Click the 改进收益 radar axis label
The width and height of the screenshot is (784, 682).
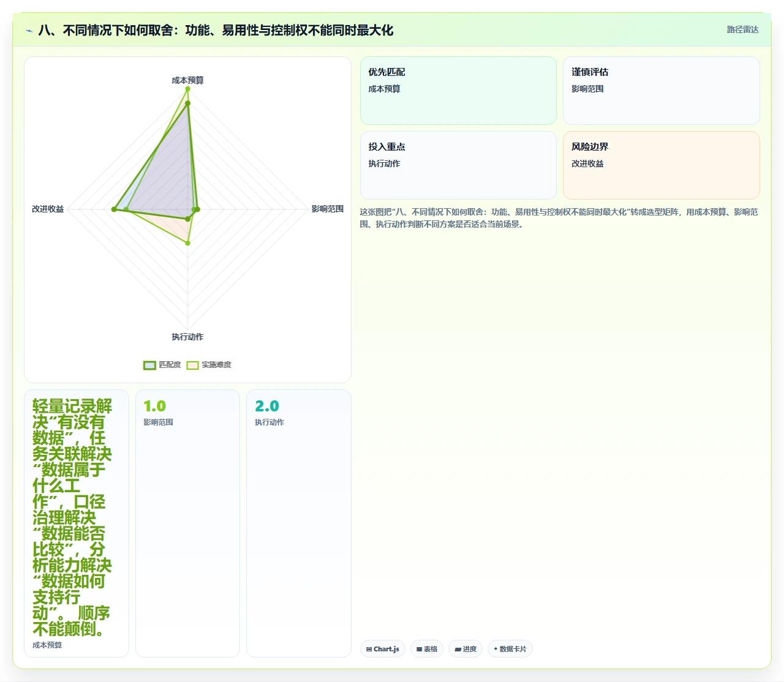[x=48, y=209]
